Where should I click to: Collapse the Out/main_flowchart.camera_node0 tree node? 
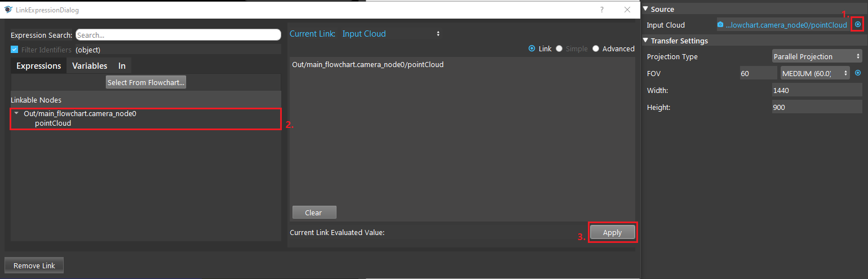pyautogui.click(x=17, y=113)
